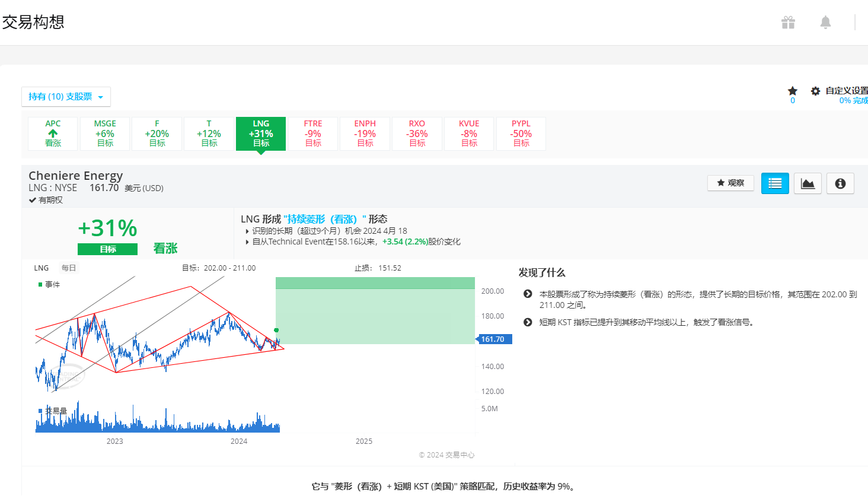Click the favorites star icon
This screenshot has height=502, width=868.
coord(793,91)
